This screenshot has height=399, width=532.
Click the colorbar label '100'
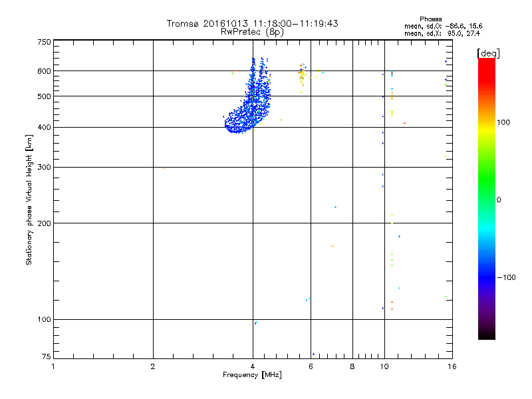coord(503,122)
